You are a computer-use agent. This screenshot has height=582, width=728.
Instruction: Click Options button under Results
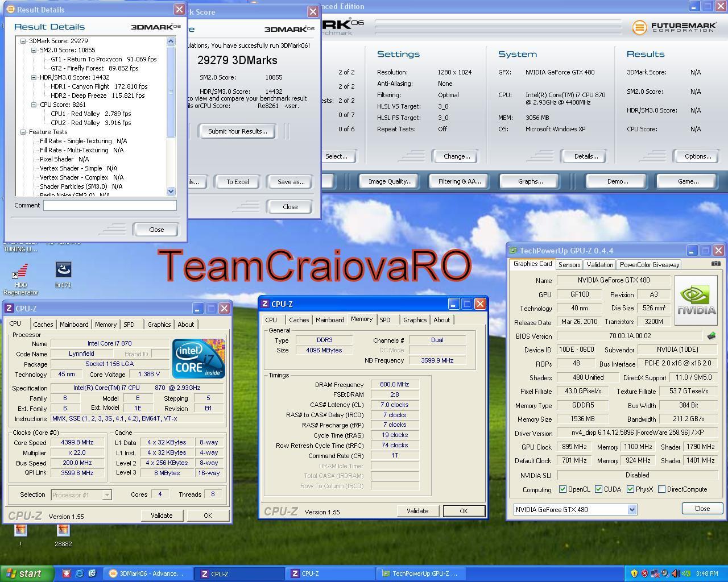click(698, 156)
